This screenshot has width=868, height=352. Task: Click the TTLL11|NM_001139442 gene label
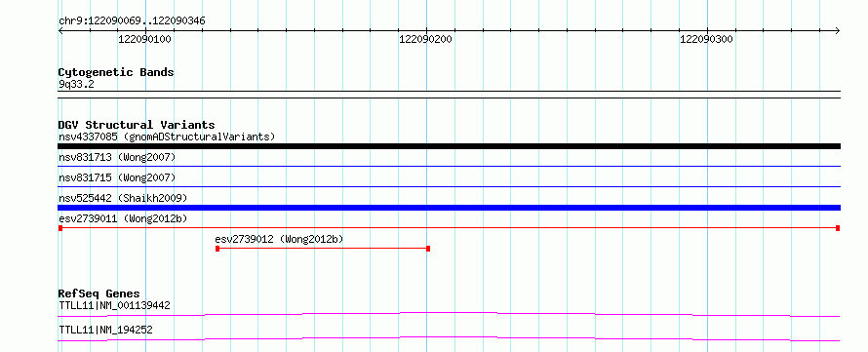click(114, 305)
